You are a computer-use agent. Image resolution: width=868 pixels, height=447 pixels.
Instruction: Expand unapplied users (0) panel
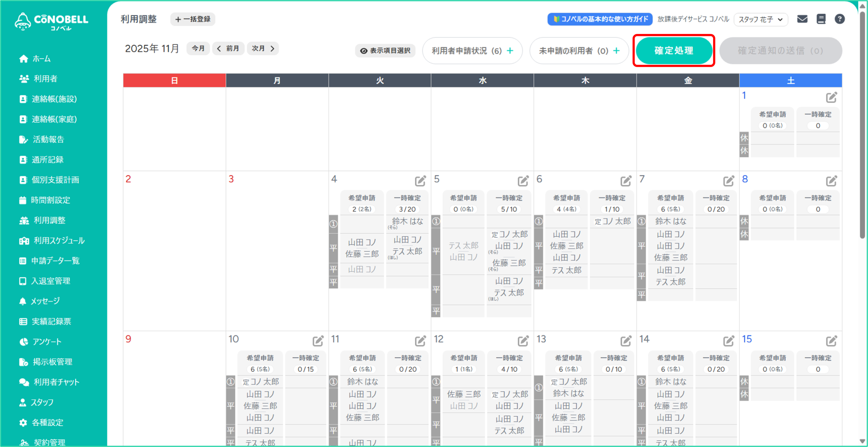[x=579, y=51]
